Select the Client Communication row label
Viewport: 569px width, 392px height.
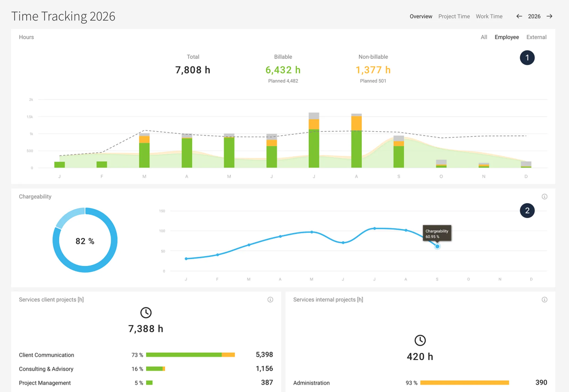(x=46, y=355)
